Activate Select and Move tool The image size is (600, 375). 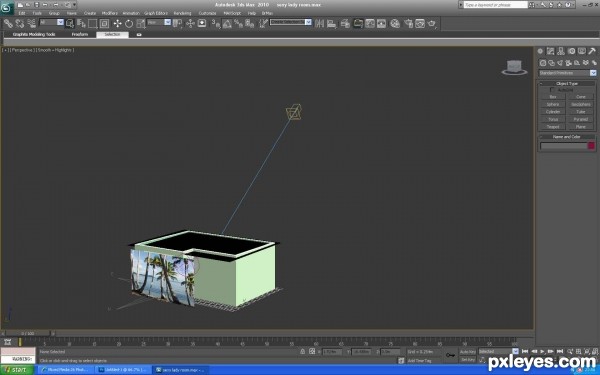tap(117, 24)
